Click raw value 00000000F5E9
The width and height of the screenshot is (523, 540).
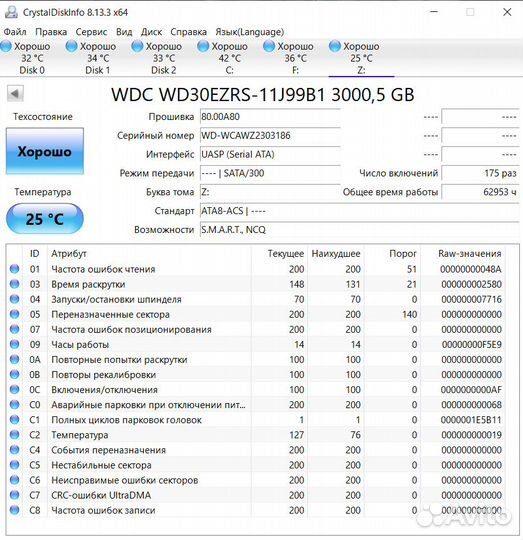coord(472,344)
